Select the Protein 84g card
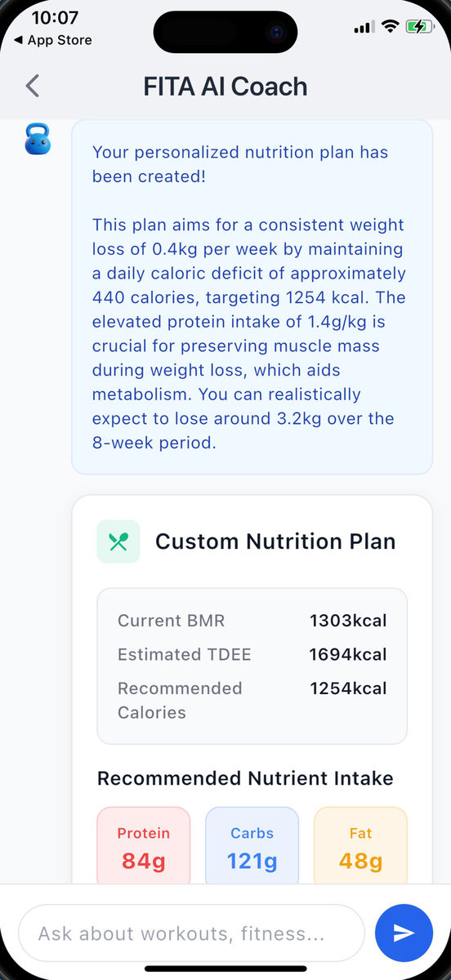The height and width of the screenshot is (980, 451). point(144,846)
